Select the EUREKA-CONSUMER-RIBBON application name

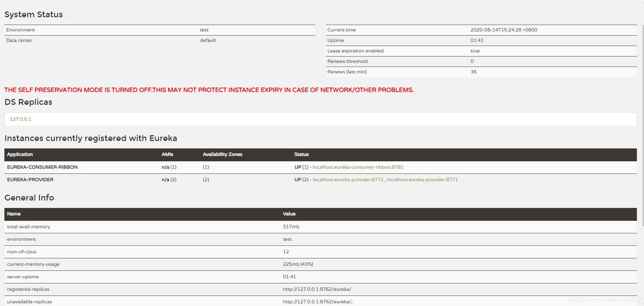click(42, 167)
